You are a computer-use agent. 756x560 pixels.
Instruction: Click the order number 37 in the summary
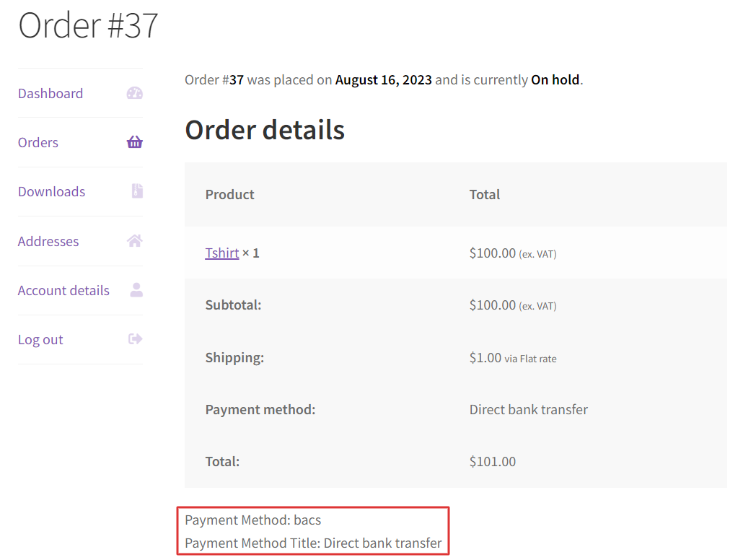[237, 79]
